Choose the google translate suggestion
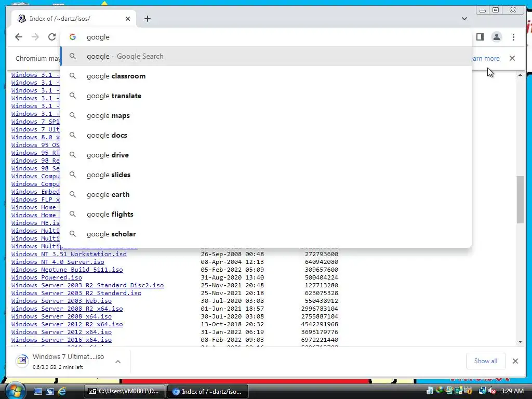The image size is (532, 399). (x=266, y=96)
